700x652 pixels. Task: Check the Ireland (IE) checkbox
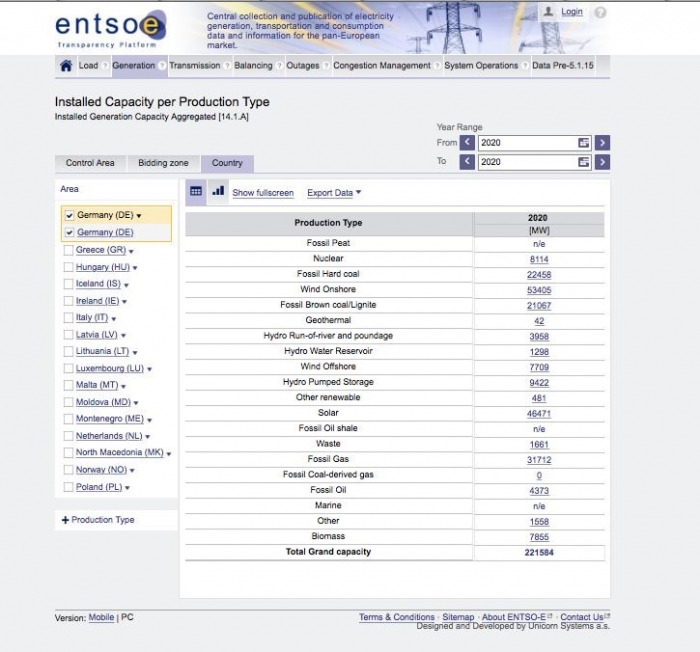tap(68, 301)
